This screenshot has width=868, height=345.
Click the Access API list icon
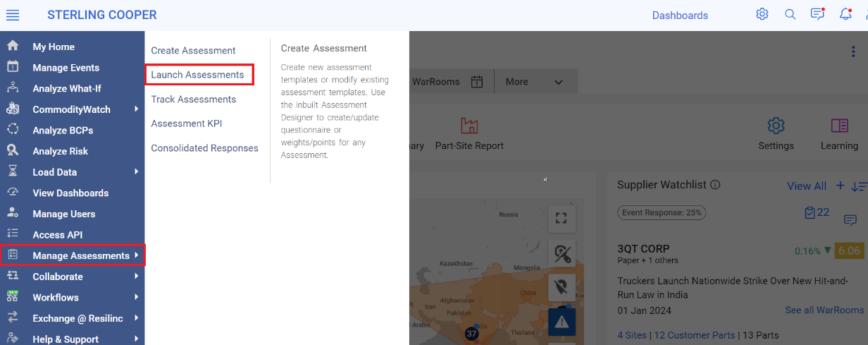pos(13,234)
